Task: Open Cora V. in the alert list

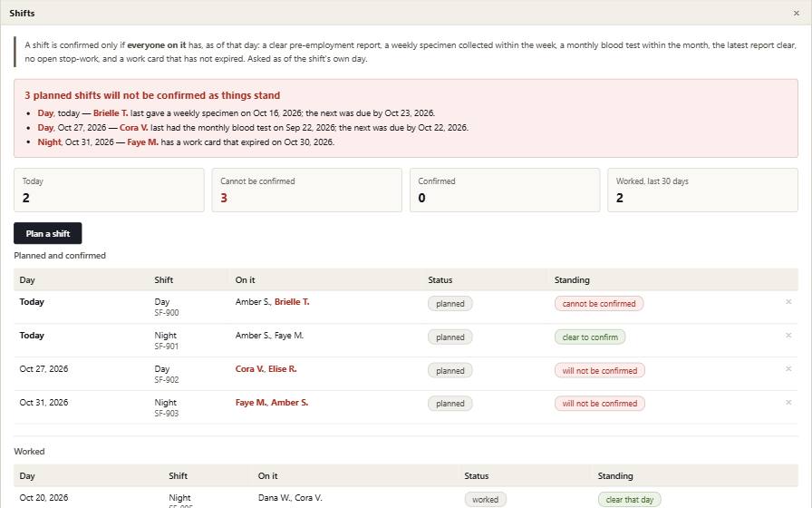Action: point(133,128)
